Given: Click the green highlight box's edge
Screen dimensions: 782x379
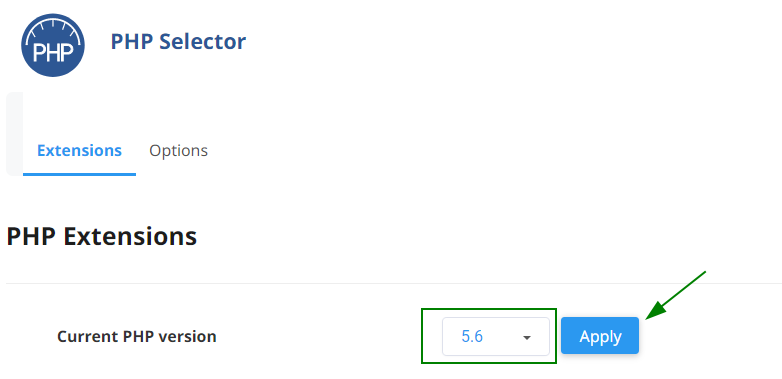Looking at the screenshot, I should (489, 309).
